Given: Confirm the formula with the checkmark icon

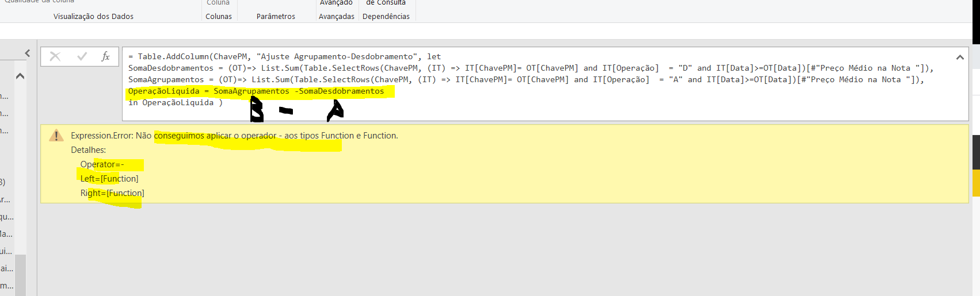Looking at the screenshot, I should tap(82, 56).
